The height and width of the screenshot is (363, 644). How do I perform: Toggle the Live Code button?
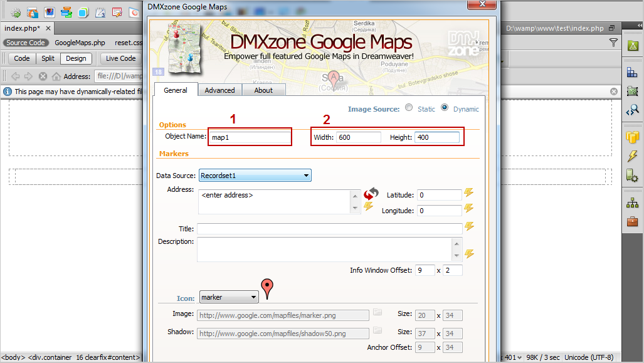point(121,58)
